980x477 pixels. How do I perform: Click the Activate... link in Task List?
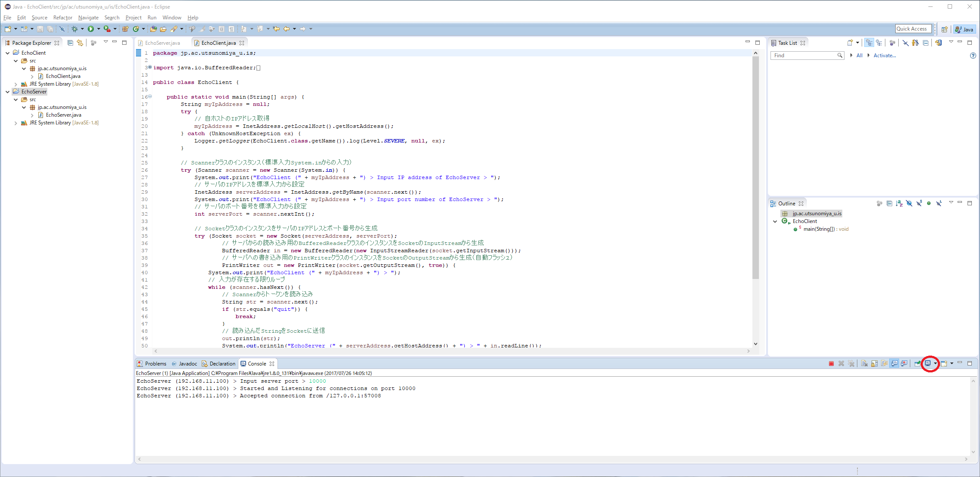click(x=884, y=56)
